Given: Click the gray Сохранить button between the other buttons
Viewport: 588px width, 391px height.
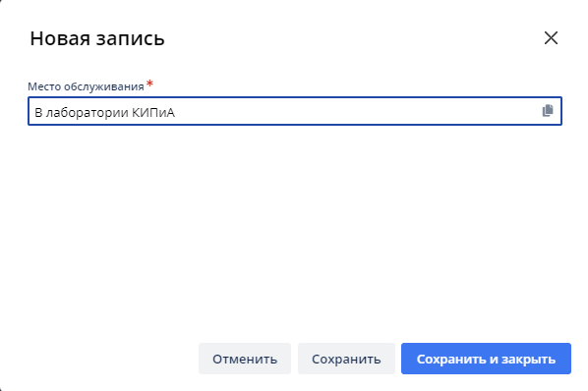Looking at the screenshot, I should (x=346, y=359).
